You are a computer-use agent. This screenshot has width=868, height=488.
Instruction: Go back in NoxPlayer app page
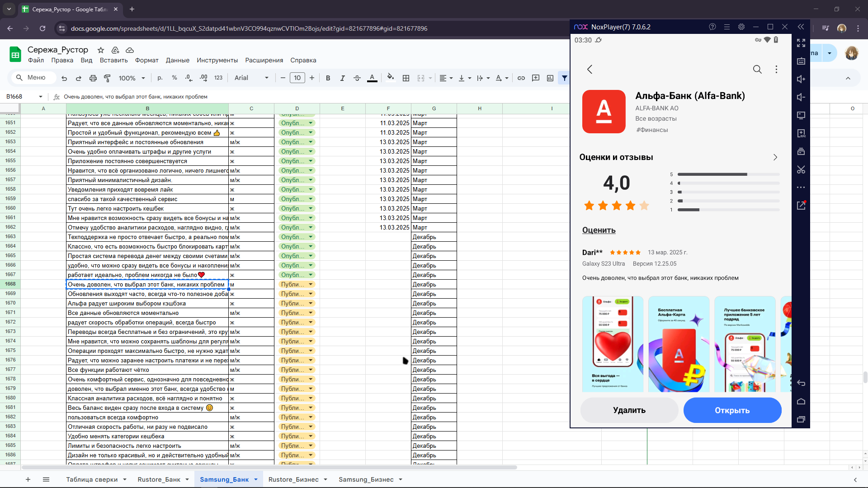(590, 69)
